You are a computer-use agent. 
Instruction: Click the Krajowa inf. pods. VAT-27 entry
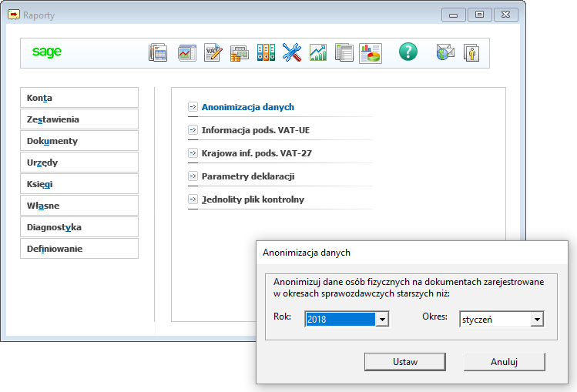pos(257,153)
